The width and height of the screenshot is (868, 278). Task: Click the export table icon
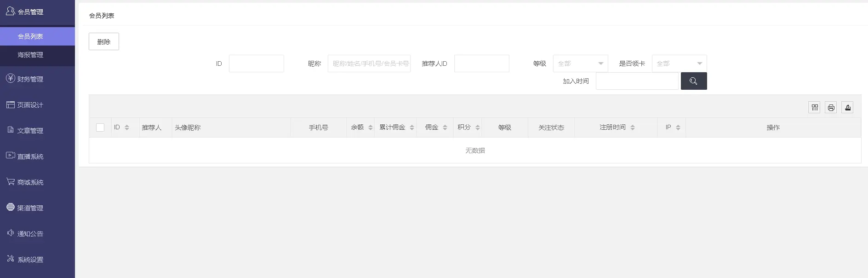click(x=847, y=107)
